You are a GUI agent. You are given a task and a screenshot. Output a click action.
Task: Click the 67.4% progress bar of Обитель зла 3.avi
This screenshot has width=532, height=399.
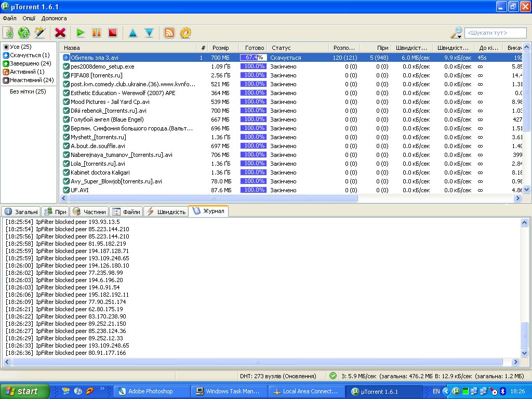click(254, 58)
